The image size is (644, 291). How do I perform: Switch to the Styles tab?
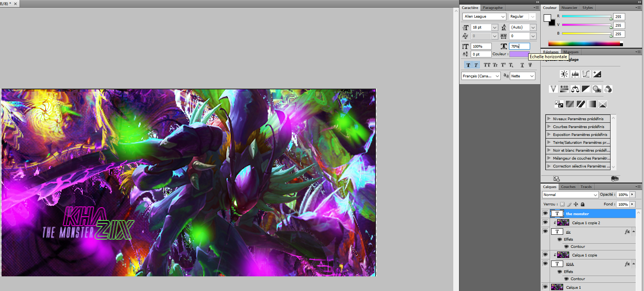(x=588, y=8)
